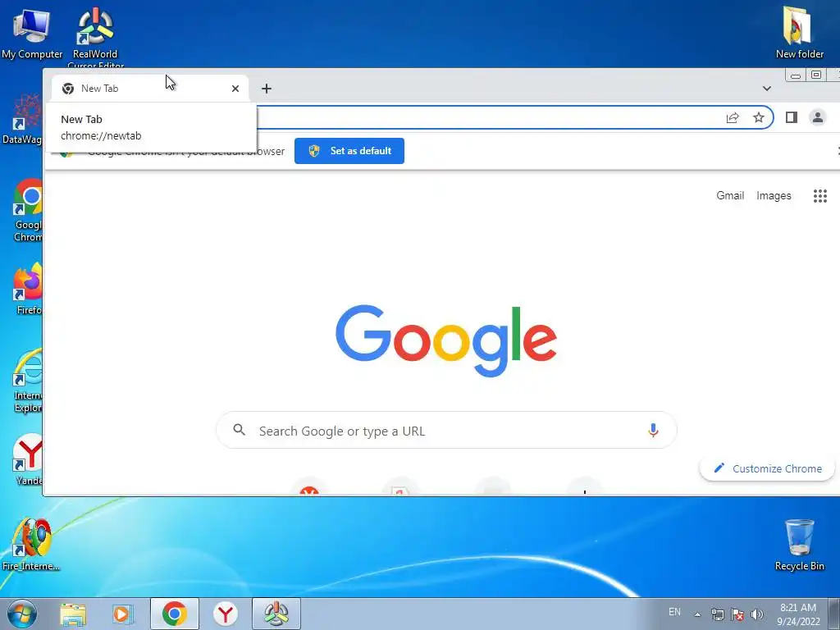Image resolution: width=840 pixels, height=630 pixels.
Task: Click the Google logo
Action: 446,340
